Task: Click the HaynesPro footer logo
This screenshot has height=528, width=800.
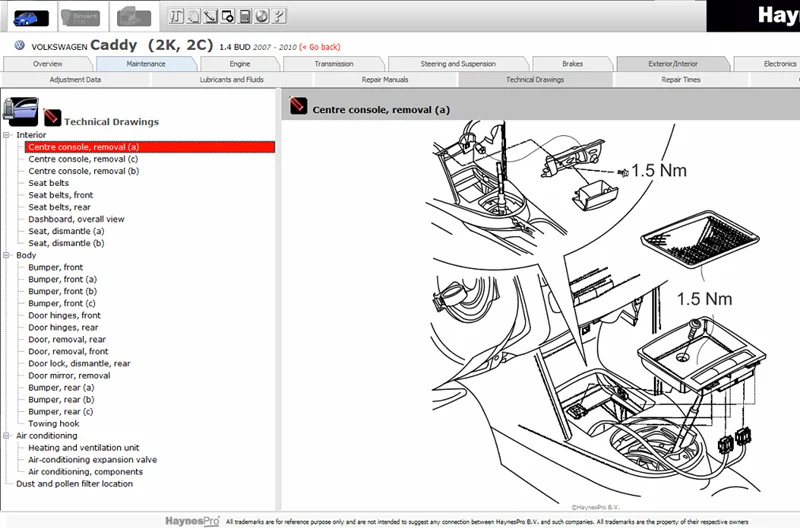Action: pyautogui.click(x=192, y=521)
